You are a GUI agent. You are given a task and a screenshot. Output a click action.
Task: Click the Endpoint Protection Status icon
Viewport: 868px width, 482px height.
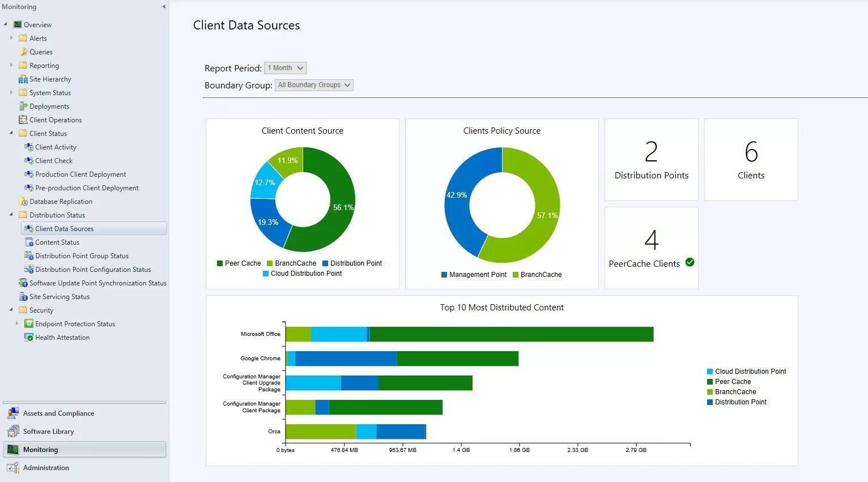[x=29, y=323]
